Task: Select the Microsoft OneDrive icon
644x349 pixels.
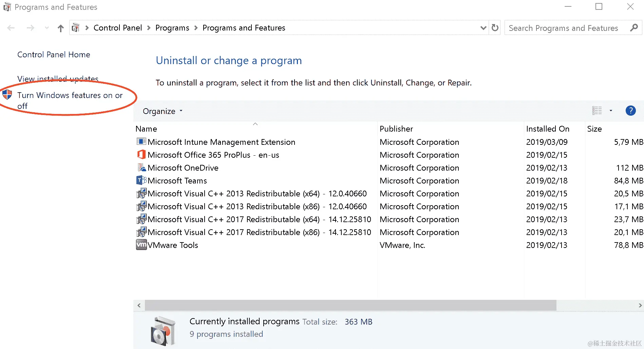Action: pyautogui.click(x=141, y=168)
